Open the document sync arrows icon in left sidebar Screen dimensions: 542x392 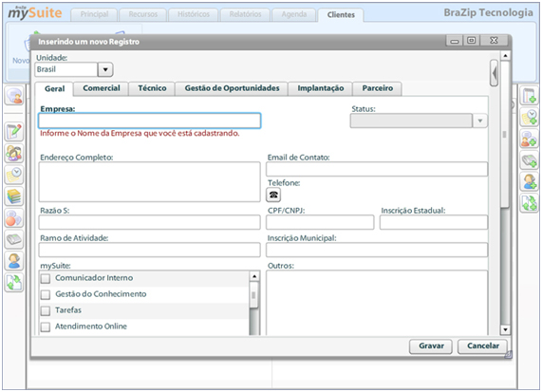click(x=14, y=282)
